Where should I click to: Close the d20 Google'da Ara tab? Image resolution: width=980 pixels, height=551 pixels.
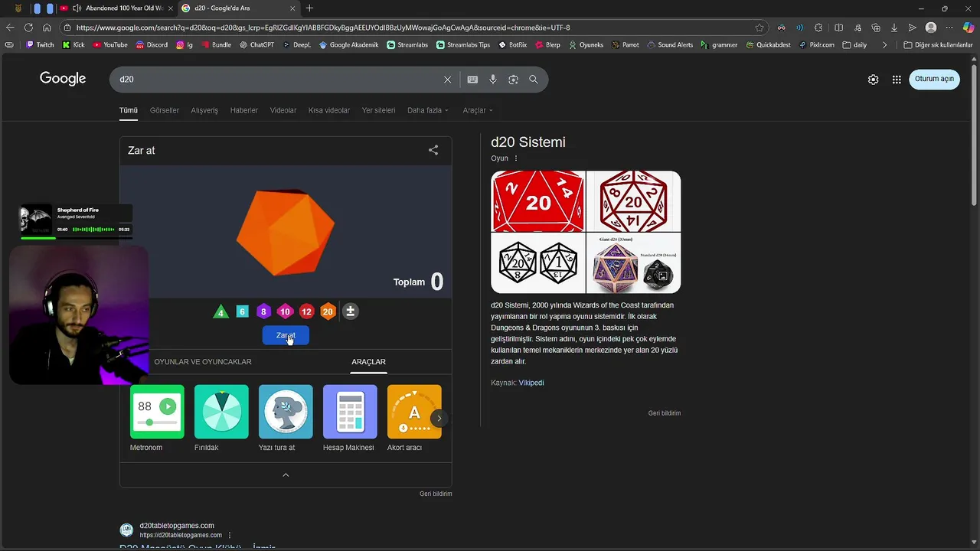[292, 8]
